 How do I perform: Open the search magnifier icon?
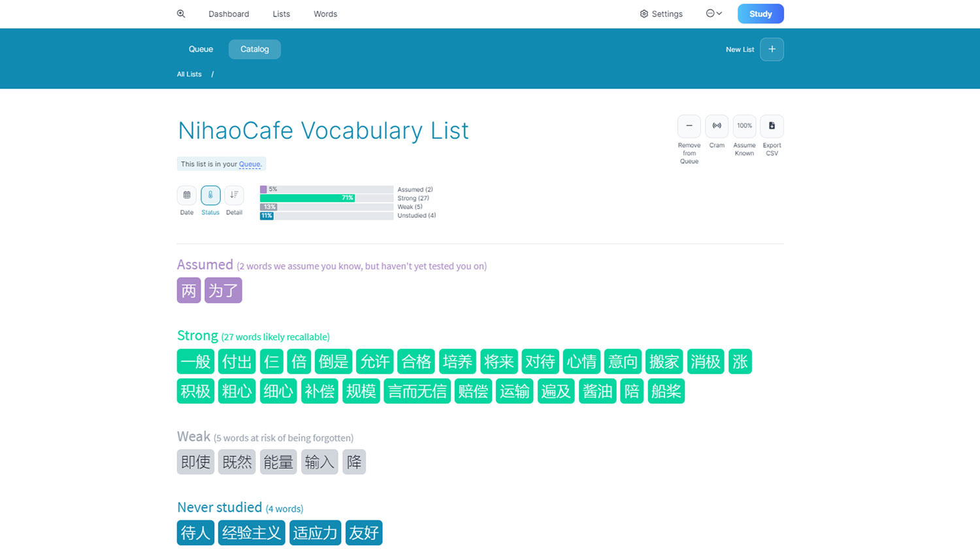click(181, 14)
